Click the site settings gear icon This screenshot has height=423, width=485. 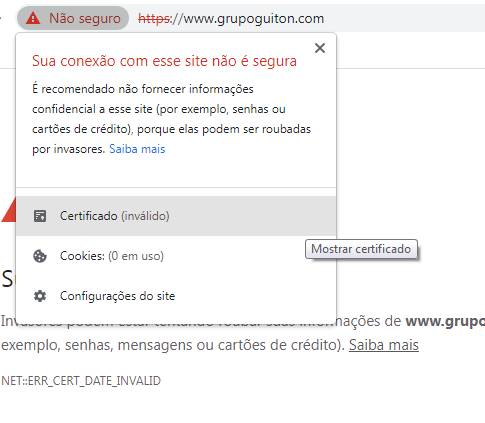tap(40, 296)
